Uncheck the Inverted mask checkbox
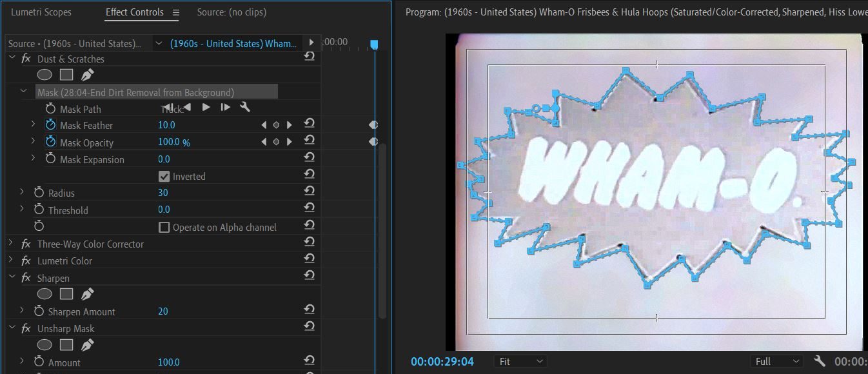The width and height of the screenshot is (868, 374). click(x=164, y=176)
